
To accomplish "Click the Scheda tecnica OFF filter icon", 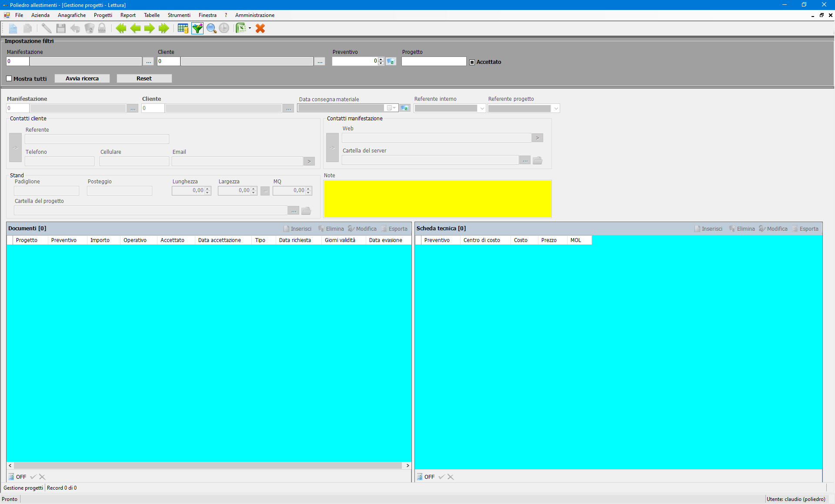I will tap(420, 477).
